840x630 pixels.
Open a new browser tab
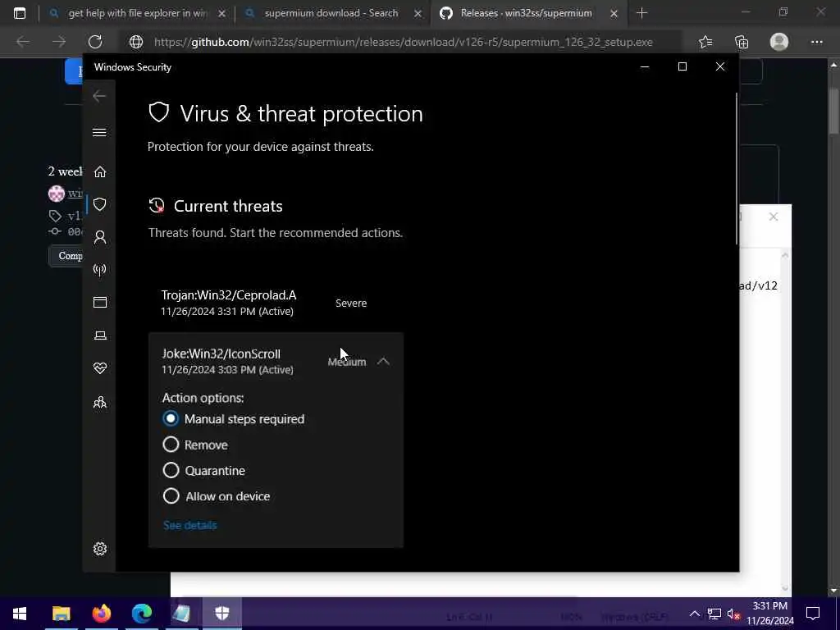[641, 13]
